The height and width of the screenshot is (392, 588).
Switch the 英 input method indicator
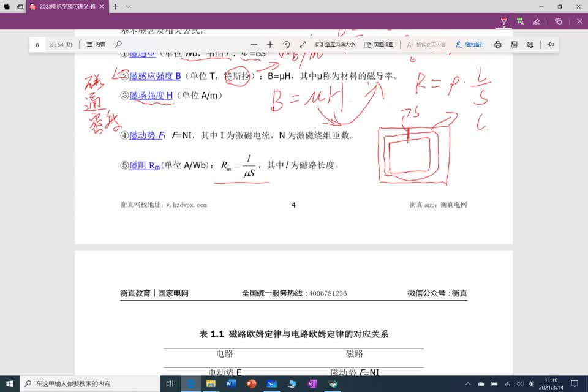(531, 384)
